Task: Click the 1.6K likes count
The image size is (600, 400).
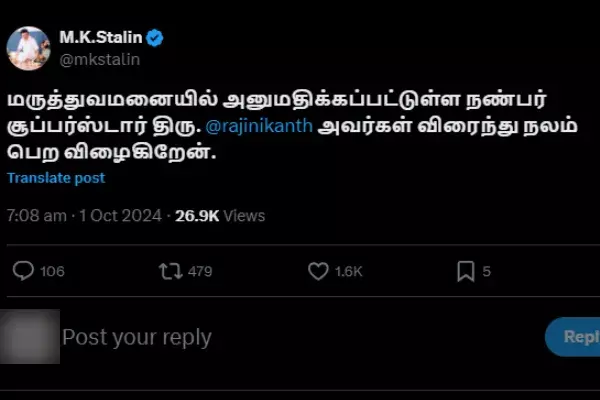Action: 348,272
